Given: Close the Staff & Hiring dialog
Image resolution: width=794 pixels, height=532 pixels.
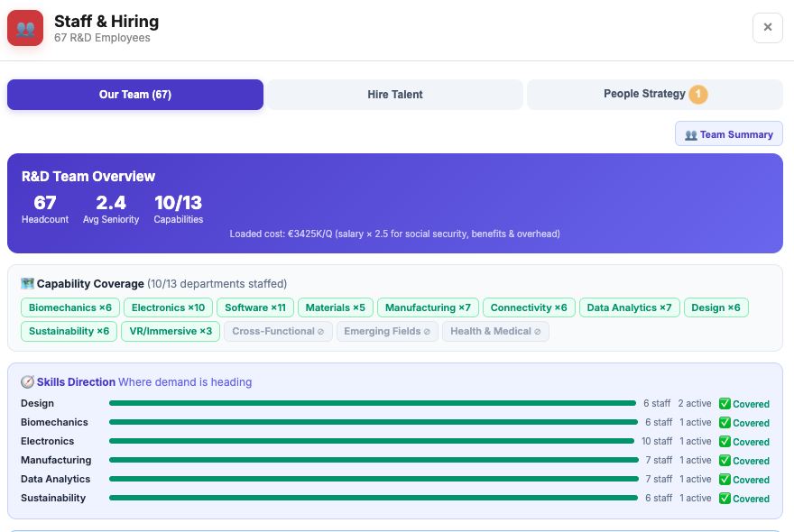Looking at the screenshot, I should click(767, 28).
